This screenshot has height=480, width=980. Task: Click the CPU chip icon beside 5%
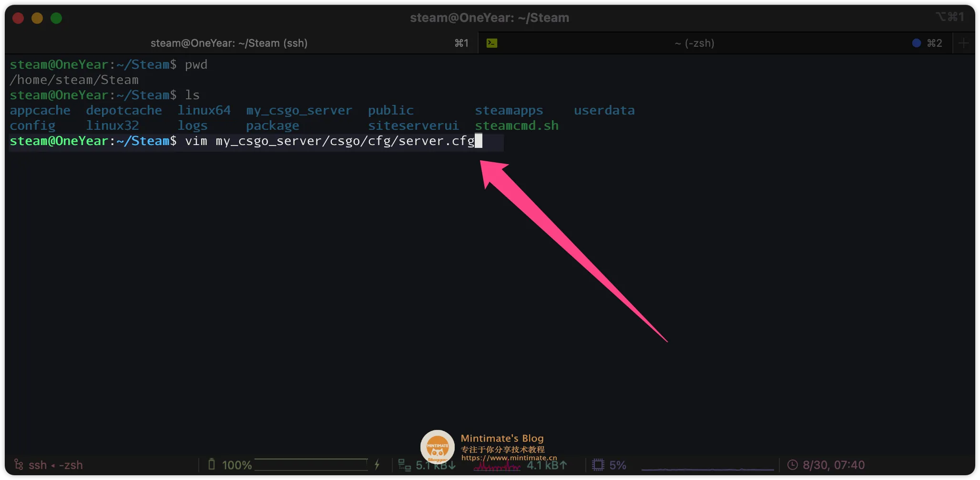pyautogui.click(x=598, y=465)
